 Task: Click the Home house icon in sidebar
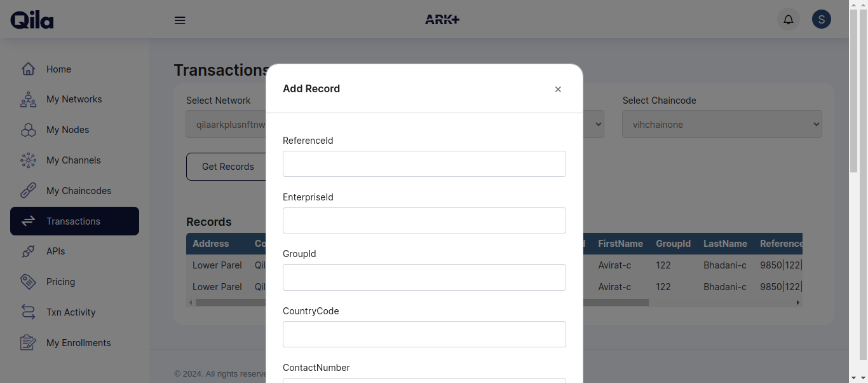click(x=28, y=69)
